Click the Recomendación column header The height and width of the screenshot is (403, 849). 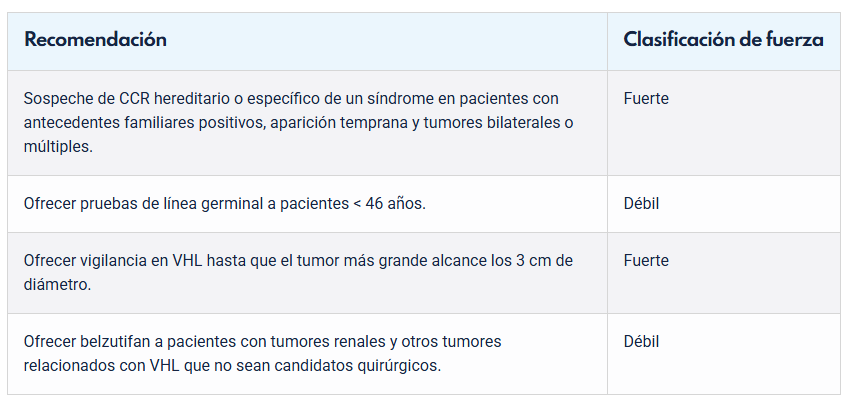(95, 40)
